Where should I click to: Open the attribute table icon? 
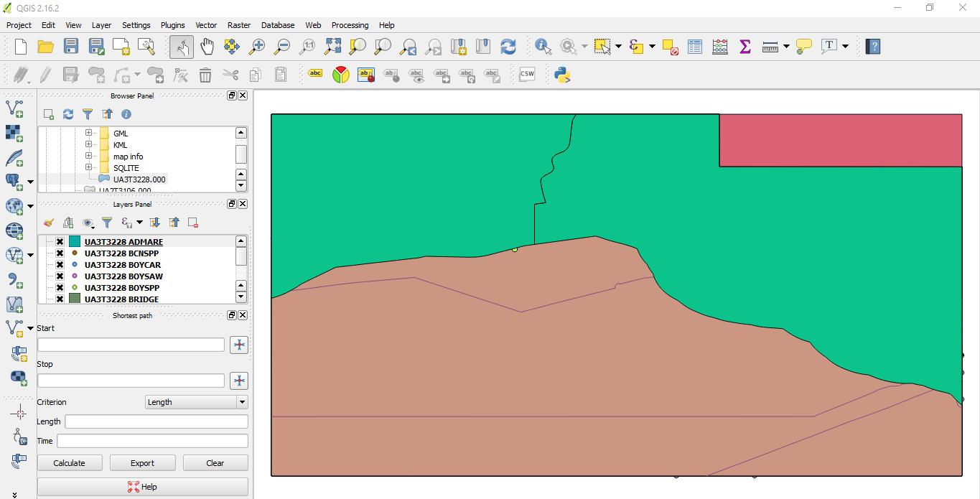(x=695, y=47)
